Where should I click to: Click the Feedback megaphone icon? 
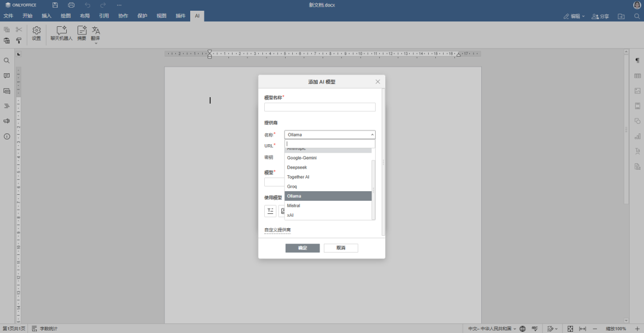pyautogui.click(x=7, y=121)
